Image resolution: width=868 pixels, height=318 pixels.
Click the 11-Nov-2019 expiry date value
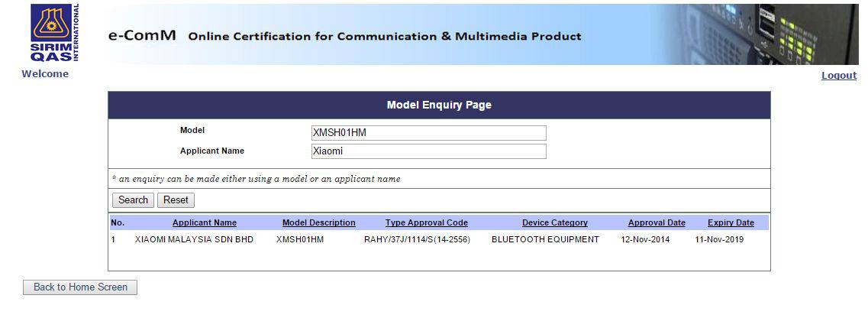pos(718,240)
